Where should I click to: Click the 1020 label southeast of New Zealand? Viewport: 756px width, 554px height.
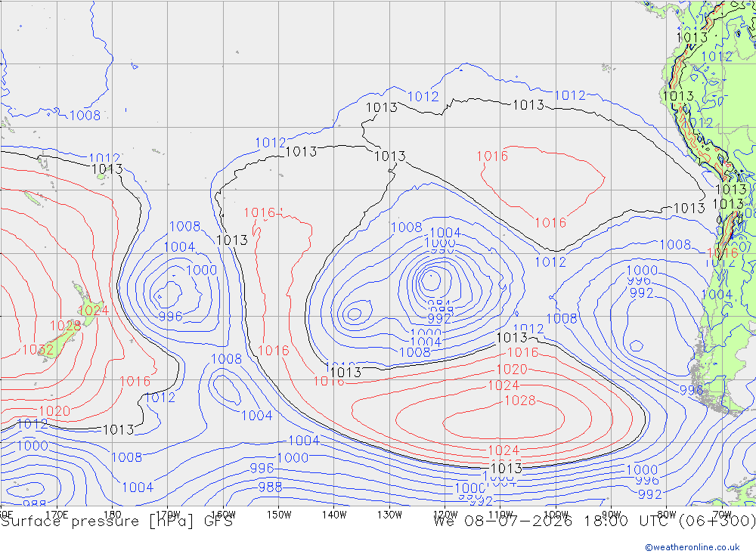coord(54,411)
